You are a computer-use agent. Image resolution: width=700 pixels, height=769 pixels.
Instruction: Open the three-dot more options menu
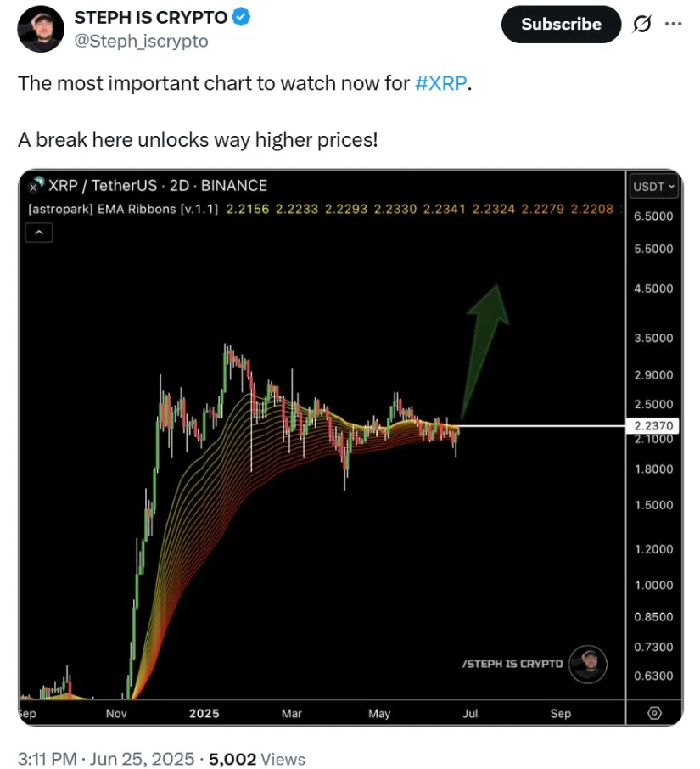(x=673, y=24)
